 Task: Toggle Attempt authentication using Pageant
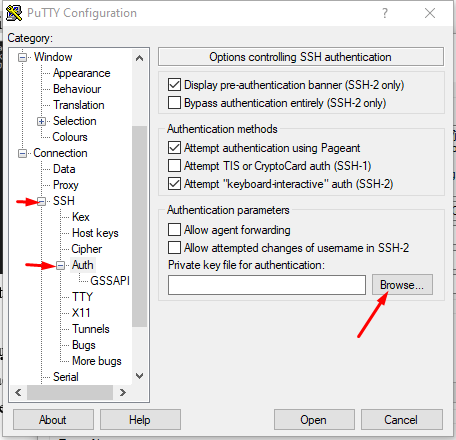pyautogui.click(x=174, y=148)
